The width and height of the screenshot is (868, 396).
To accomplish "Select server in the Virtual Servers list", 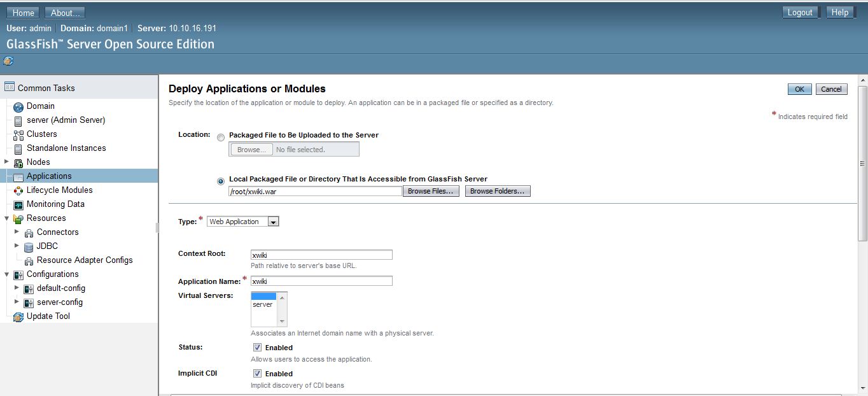I will [263, 305].
